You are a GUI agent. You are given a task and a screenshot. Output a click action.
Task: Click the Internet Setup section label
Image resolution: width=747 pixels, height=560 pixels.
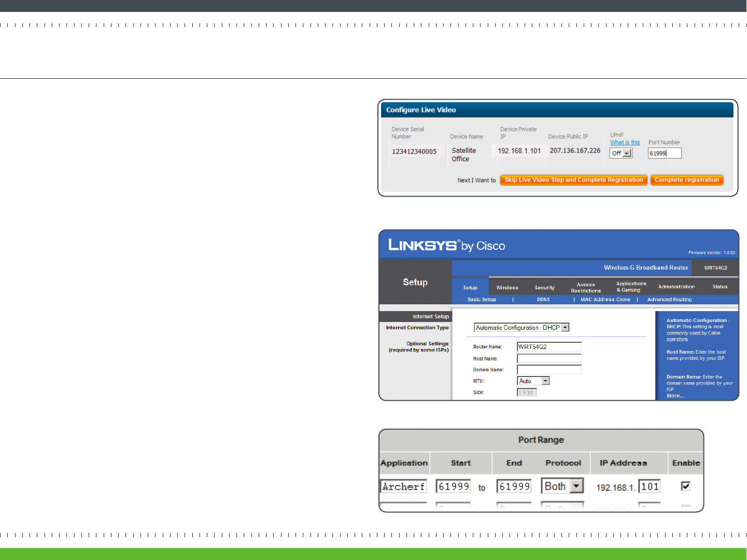coord(431,317)
